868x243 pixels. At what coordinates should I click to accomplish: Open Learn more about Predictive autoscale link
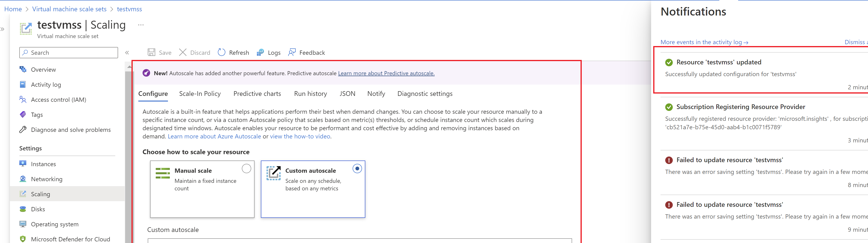386,73
